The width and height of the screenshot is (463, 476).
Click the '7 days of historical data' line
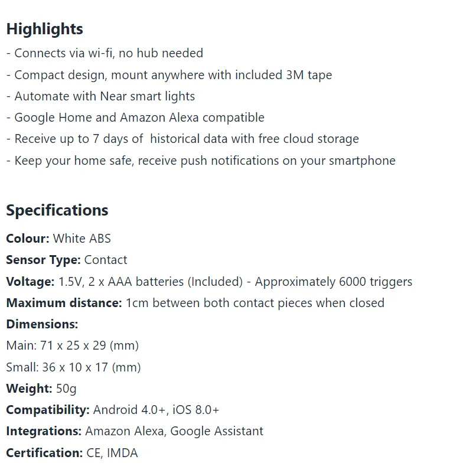pyautogui.click(x=182, y=139)
